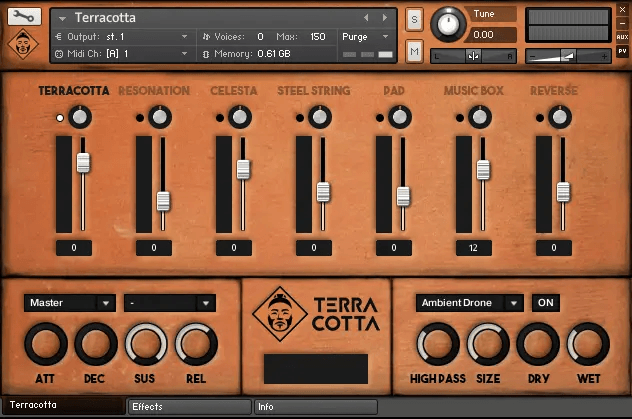Adjust the DEC decay knob
The image size is (632, 419).
point(96,344)
